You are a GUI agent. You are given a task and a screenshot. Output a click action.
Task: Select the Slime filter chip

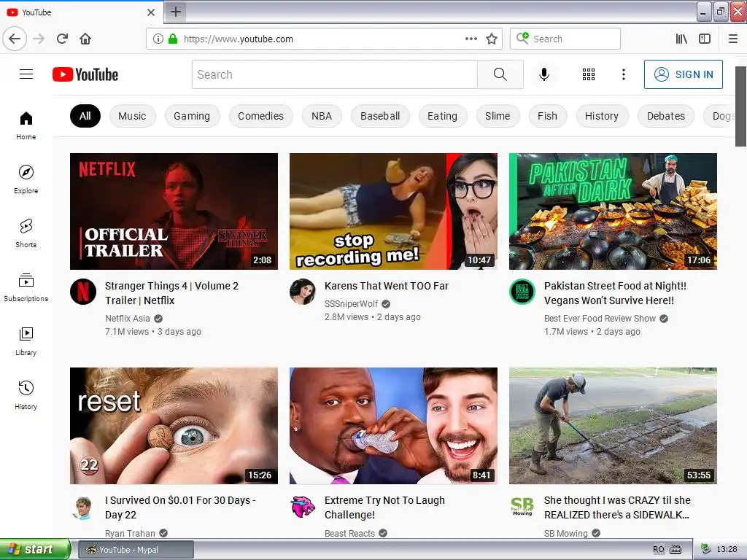click(498, 116)
